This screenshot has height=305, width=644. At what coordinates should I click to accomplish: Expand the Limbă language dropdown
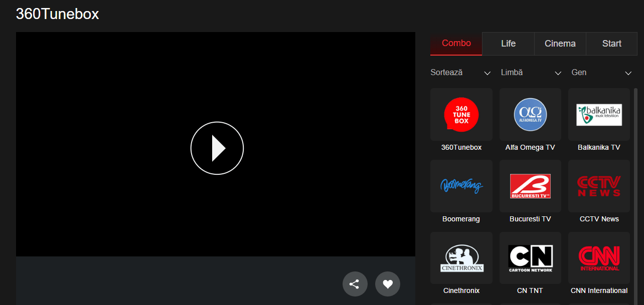coord(531,73)
